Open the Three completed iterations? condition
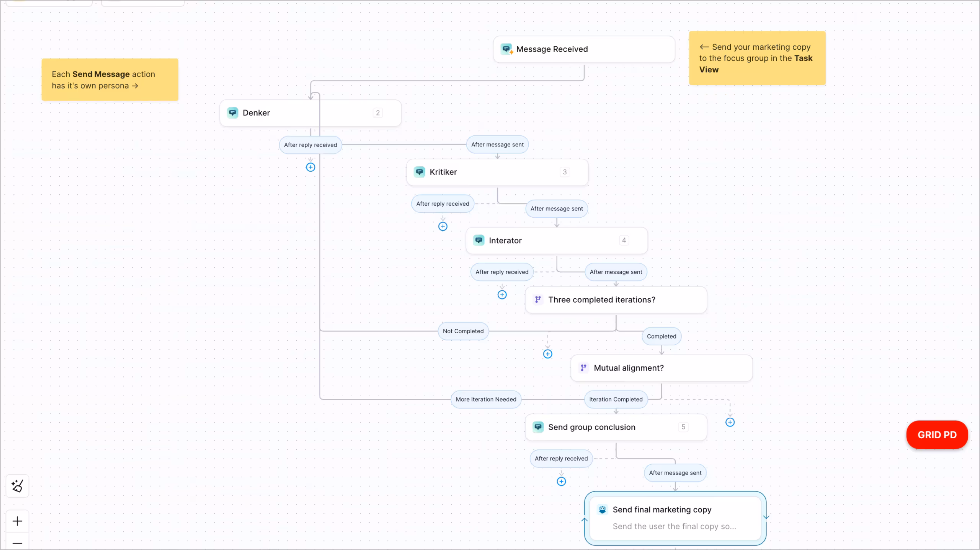Image resolution: width=980 pixels, height=550 pixels. [x=616, y=300]
